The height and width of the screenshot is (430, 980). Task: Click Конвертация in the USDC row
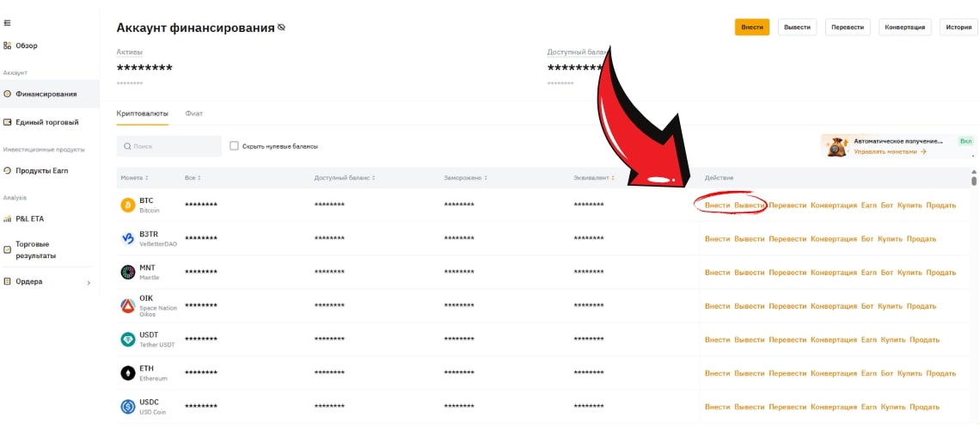pyautogui.click(x=834, y=407)
